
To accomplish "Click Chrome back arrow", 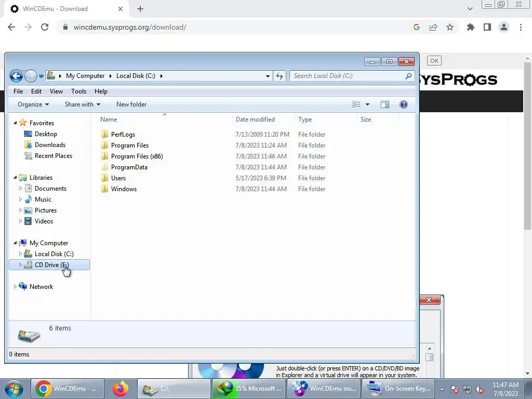I will [x=11, y=27].
